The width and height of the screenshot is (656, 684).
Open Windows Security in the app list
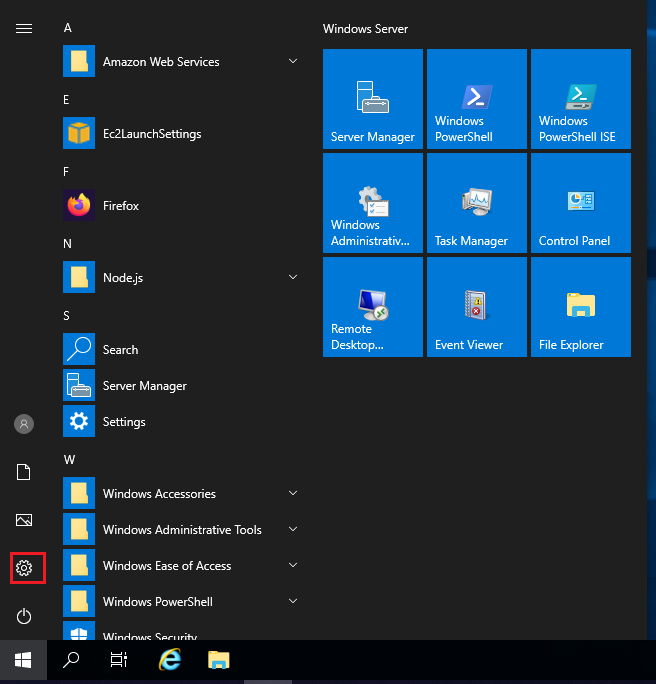(182, 631)
